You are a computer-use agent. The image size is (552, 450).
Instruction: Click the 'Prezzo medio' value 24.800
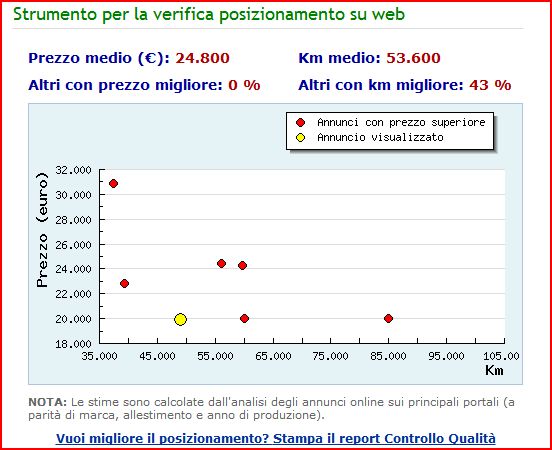[x=202, y=58]
